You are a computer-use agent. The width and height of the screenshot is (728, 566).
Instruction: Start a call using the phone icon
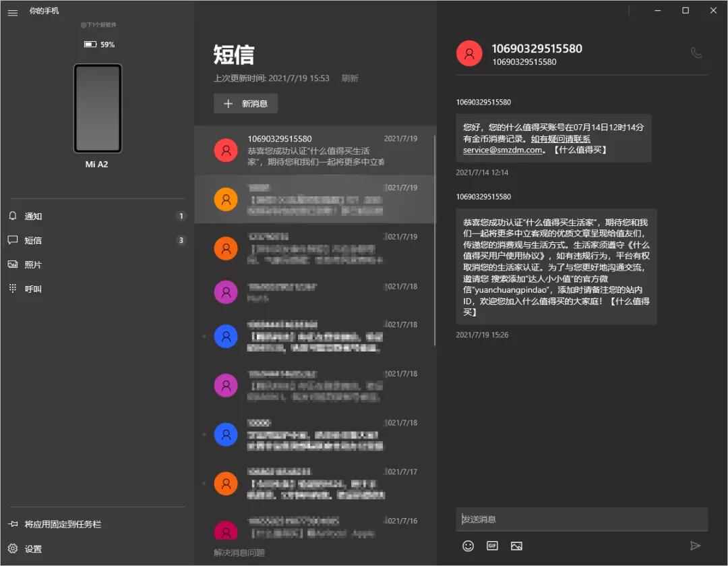click(x=696, y=53)
